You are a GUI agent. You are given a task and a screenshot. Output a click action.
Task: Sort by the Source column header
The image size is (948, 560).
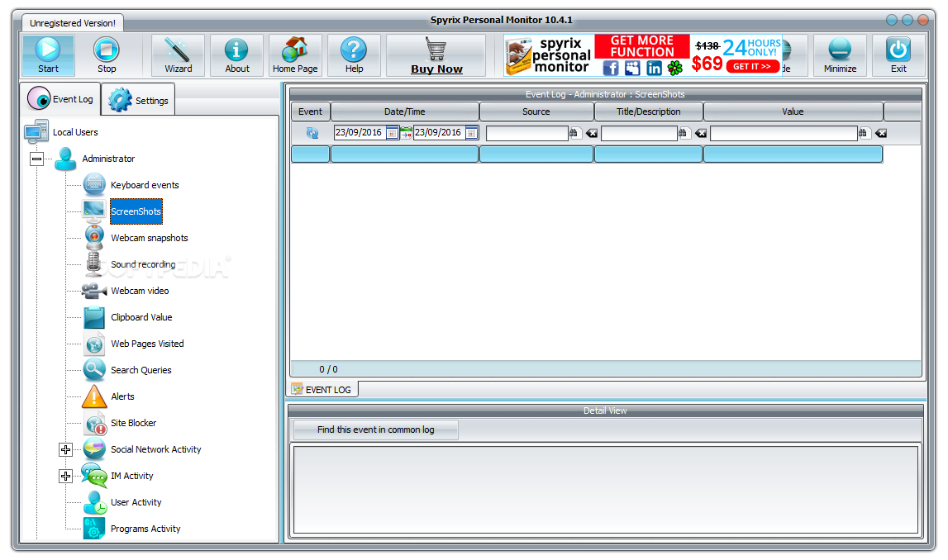click(x=536, y=112)
